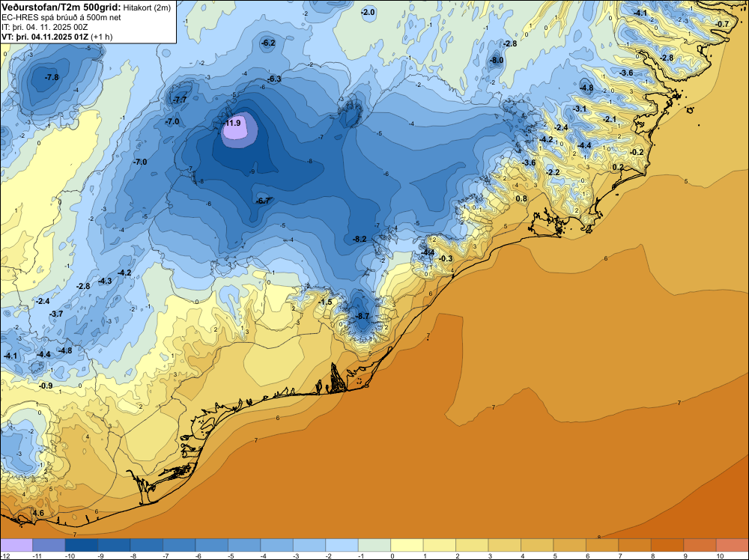Click the -0.9 temperature label
This screenshot has width=749, height=560.
[46, 386]
